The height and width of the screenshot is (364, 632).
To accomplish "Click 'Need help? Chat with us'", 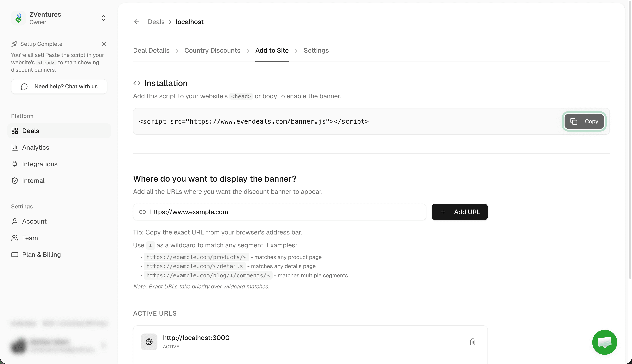I will (x=59, y=86).
